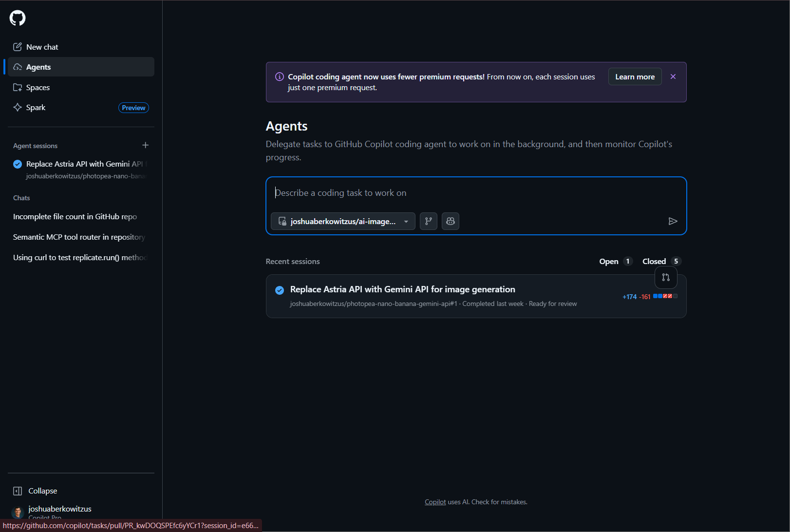Dismiss the premium requests banner
Image resolution: width=790 pixels, height=532 pixels.
point(673,77)
